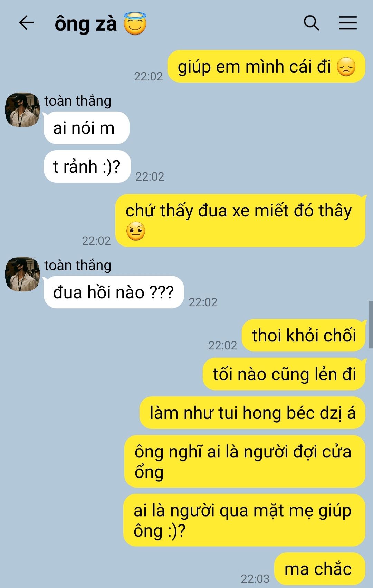The width and height of the screenshot is (373, 588).
Task: Tap the back arrow icon
Action: tap(26, 23)
